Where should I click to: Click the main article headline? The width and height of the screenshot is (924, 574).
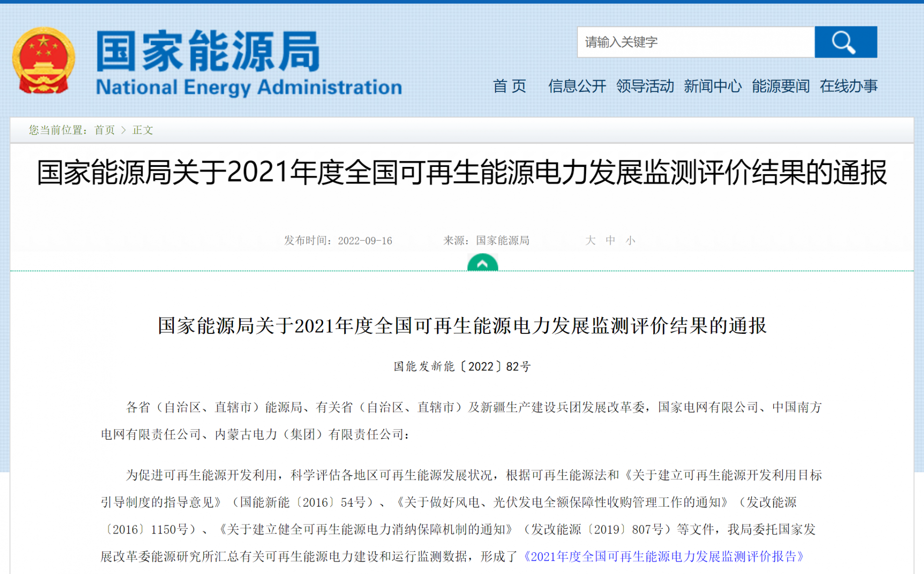pyautogui.click(x=462, y=173)
